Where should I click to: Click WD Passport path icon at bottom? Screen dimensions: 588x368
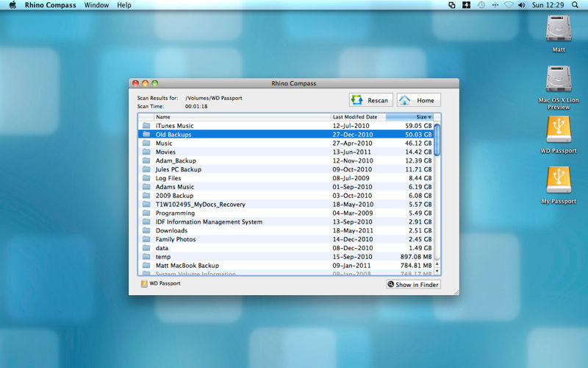pos(144,283)
